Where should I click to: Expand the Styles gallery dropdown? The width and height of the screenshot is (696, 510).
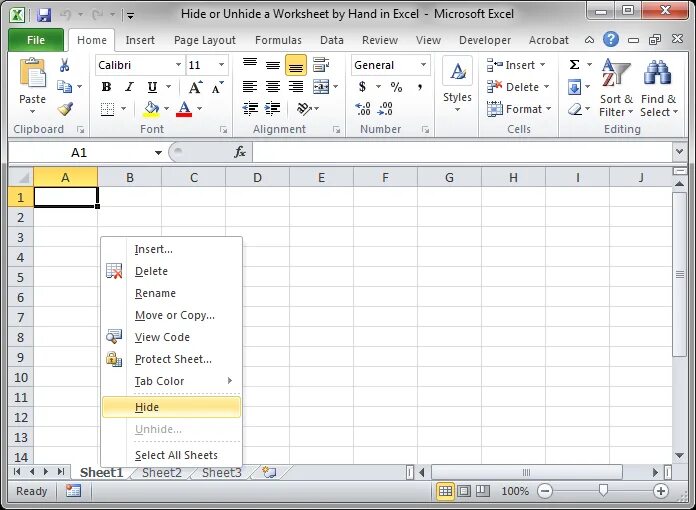click(x=457, y=109)
